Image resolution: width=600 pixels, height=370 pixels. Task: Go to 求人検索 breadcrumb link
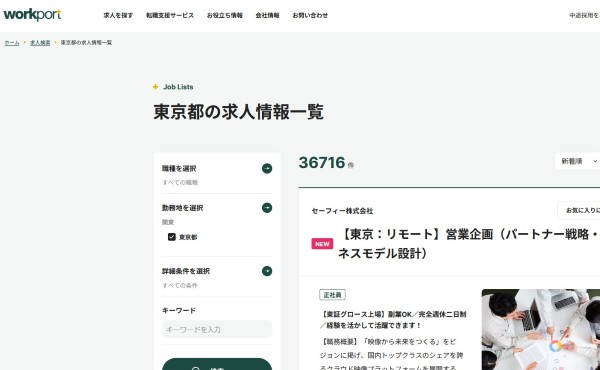click(x=40, y=42)
